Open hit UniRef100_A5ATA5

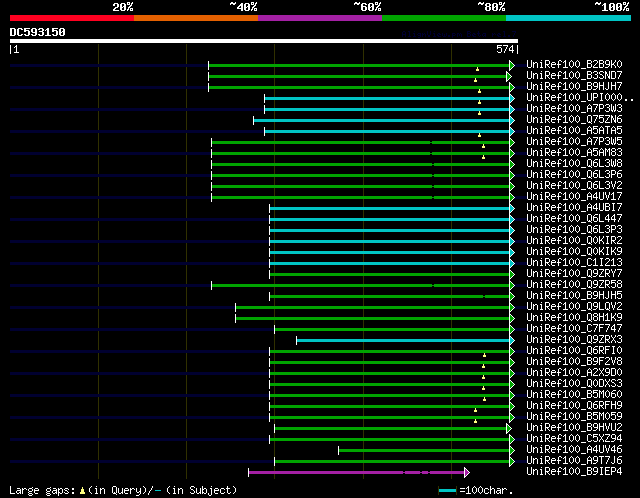tap(574, 131)
